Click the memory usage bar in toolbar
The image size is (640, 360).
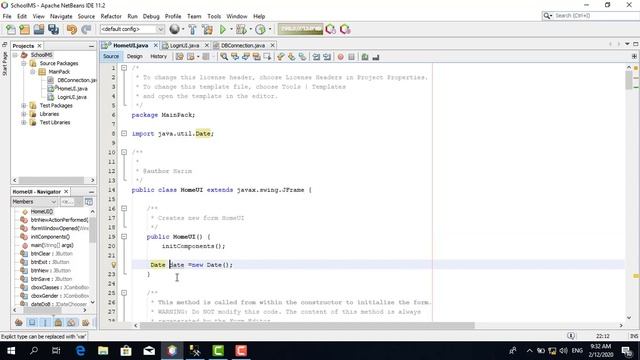(300, 29)
